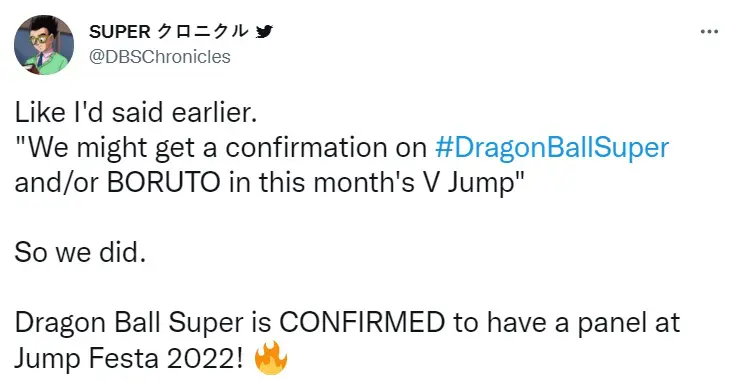The width and height of the screenshot is (741, 381).
Task: Click the katakana クロニクル in the author name
Action: (202, 32)
